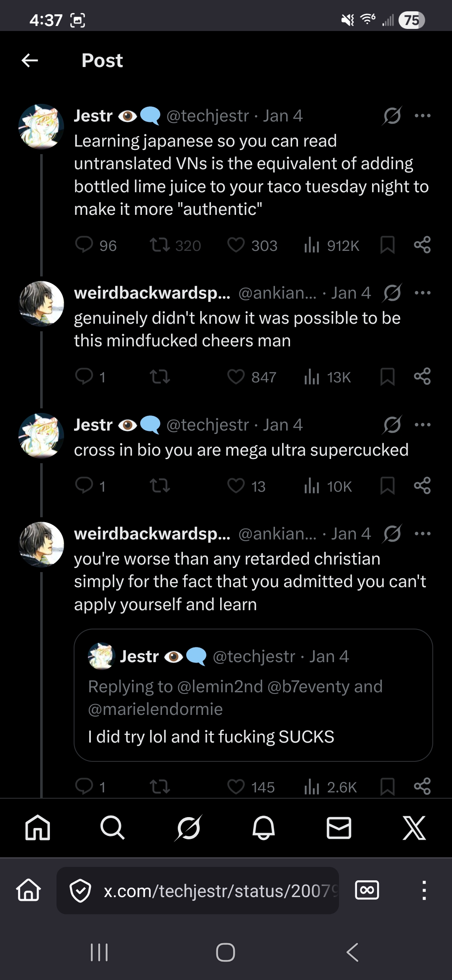Open more options on supercucked reply
The image size is (452, 980).
pos(422,425)
